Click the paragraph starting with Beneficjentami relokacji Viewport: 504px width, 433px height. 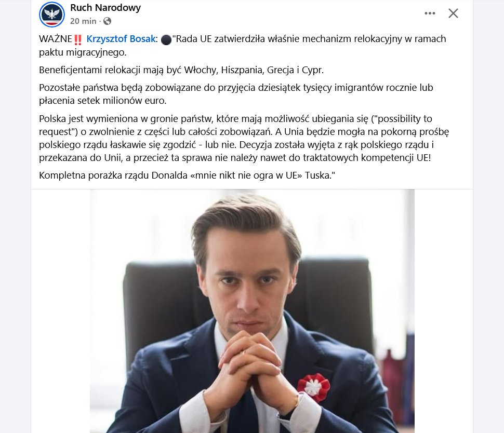pos(181,70)
